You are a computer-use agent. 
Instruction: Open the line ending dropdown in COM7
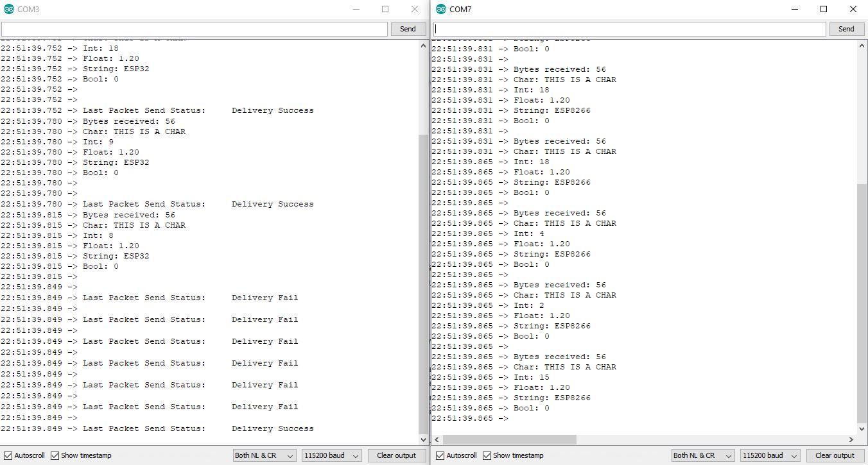(x=702, y=455)
